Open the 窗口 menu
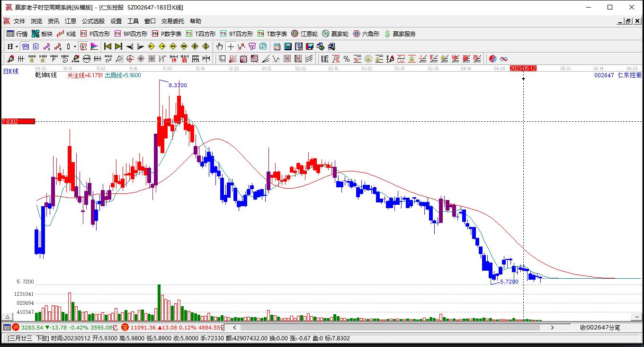The image size is (644, 347). click(x=150, y=21)
